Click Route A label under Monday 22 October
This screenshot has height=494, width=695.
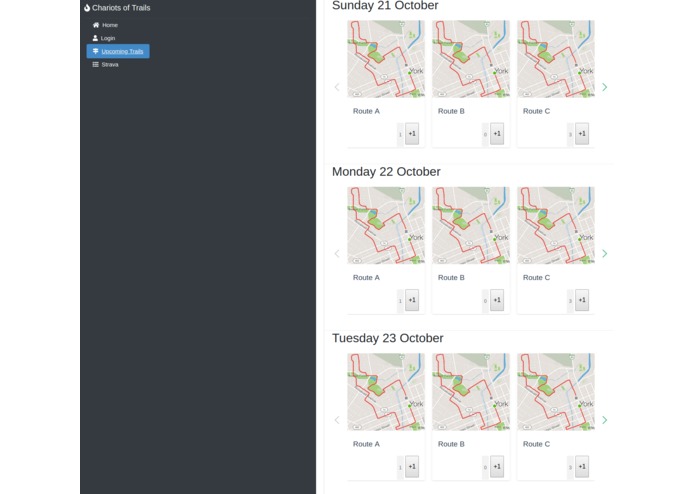pyautogui.click(x=366, y=278)
